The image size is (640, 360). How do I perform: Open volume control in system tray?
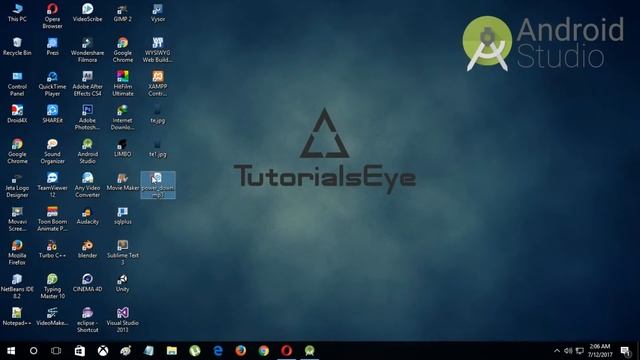(x=568, y=351)
